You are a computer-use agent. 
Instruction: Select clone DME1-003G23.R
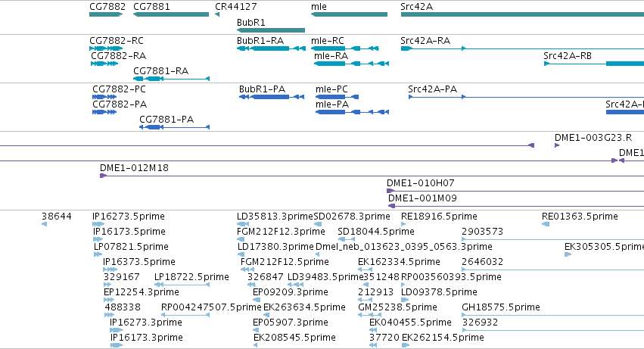point(593,138)
